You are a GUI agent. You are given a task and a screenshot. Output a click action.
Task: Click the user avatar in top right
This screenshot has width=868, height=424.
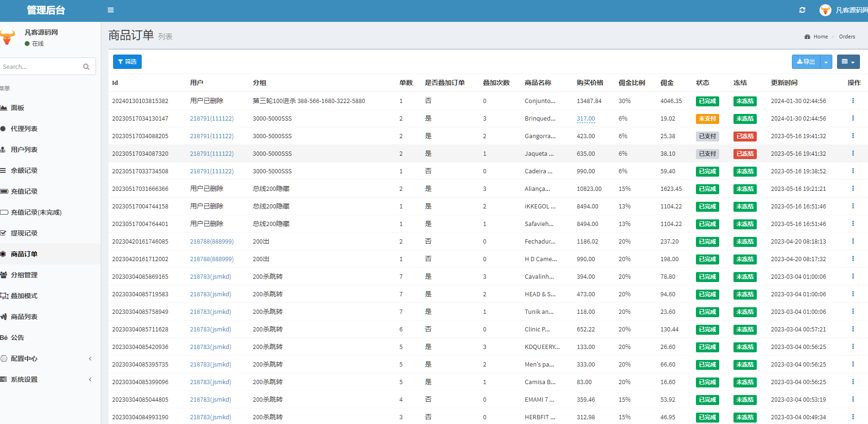tap(825, 10)
